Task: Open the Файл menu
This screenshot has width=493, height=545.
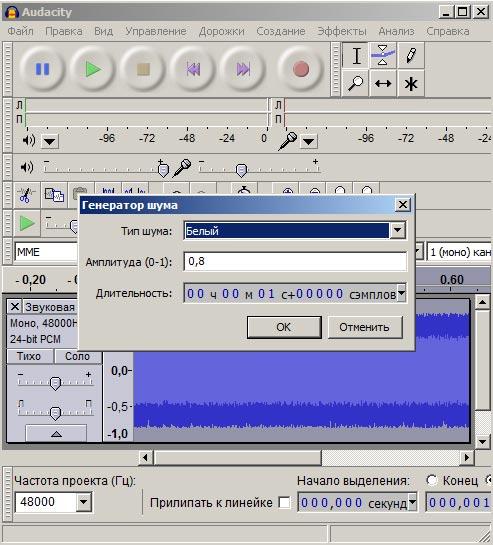Action: tap(21, 31)
